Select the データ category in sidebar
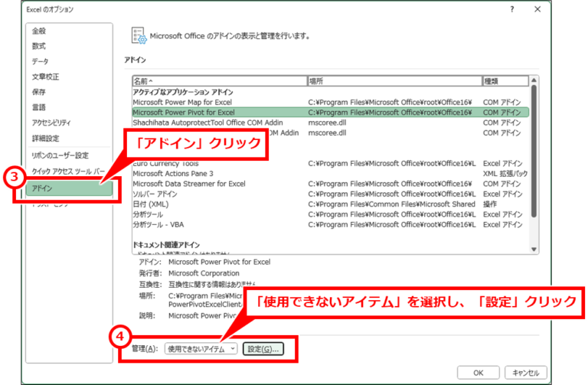Image resolution: width=588 pixels, height=385 pixels. pos(69,61)
